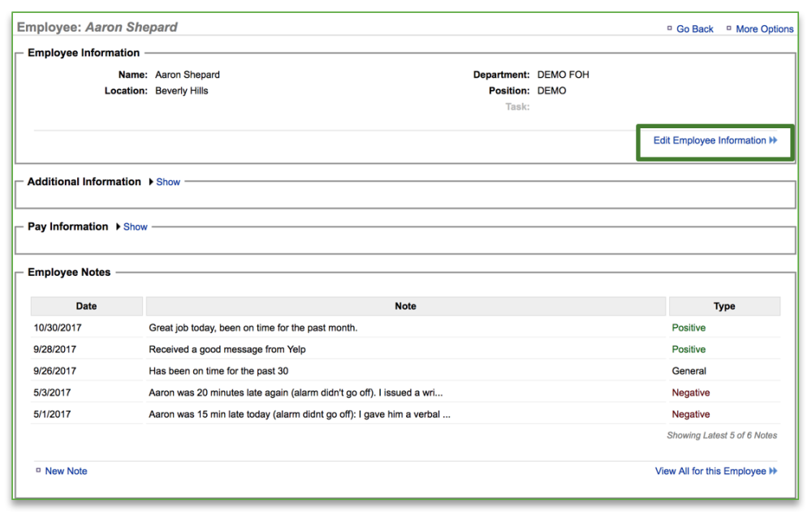The height and width of the screenshot is (513, 812).
Task: Click the Note column header
Action: 405,306
